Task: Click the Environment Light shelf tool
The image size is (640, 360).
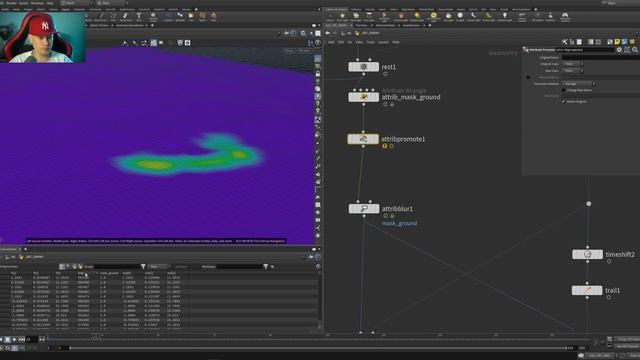Action: click(433, 16)
